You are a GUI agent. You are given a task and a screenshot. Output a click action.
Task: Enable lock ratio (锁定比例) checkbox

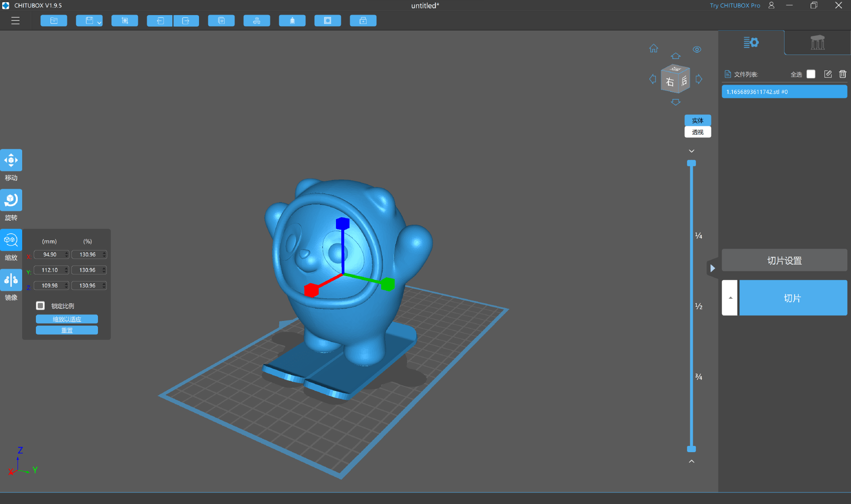tap(40, 305)
